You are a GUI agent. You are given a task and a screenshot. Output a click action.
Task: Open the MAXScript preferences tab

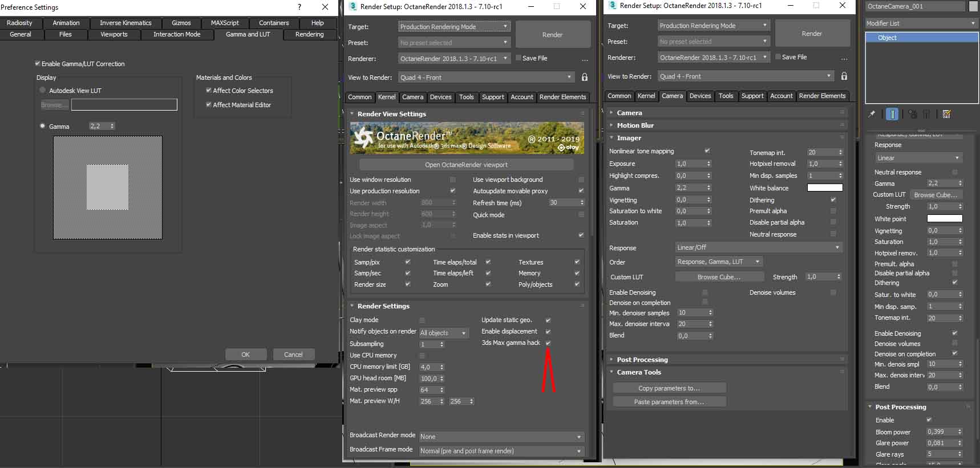[x=225, y=23]
